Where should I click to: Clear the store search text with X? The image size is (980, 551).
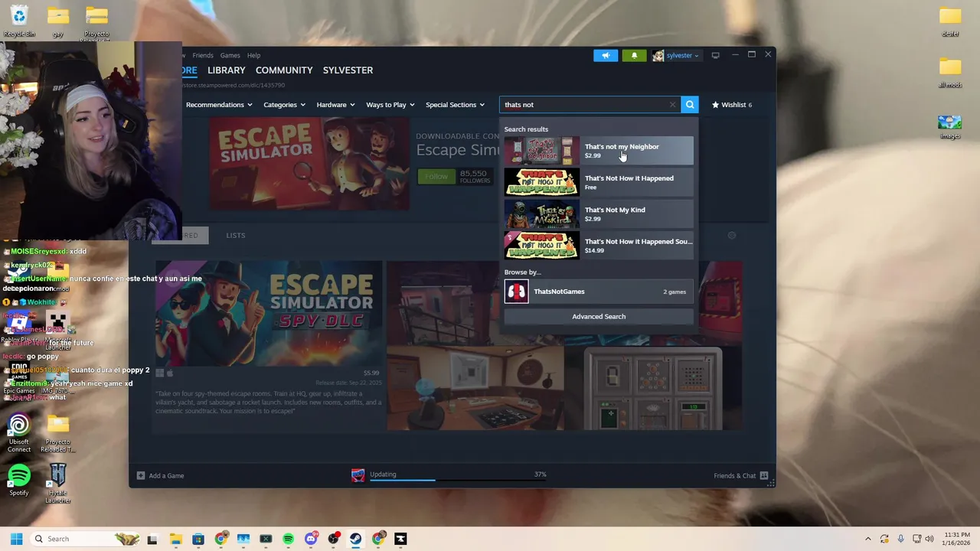[672, 105]
